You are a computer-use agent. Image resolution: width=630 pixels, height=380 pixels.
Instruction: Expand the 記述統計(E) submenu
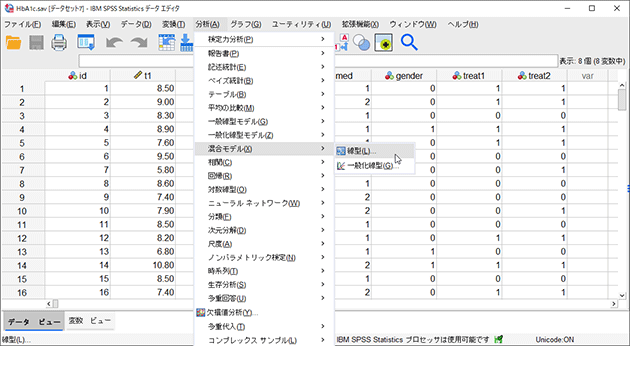[264, 67]
